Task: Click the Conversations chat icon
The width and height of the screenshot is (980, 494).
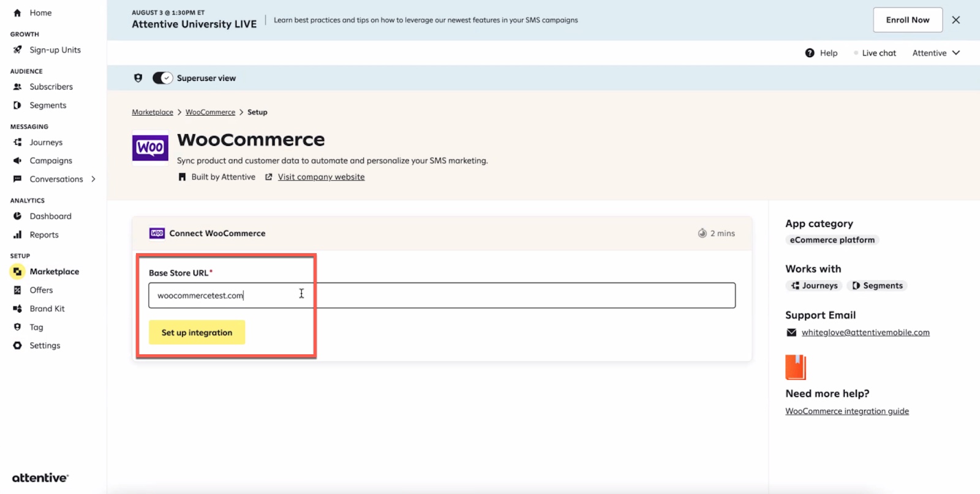Action: pyautogui.click(x=17, y=179)
